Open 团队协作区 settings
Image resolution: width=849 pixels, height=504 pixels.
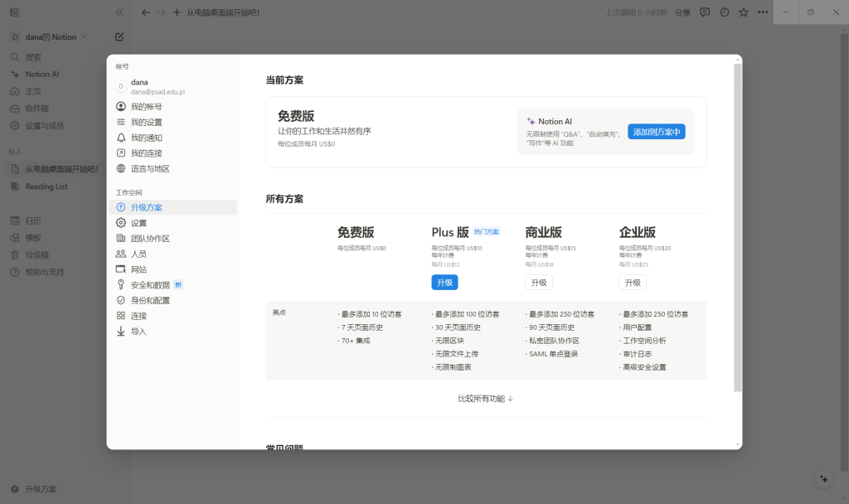coord(173,239)
